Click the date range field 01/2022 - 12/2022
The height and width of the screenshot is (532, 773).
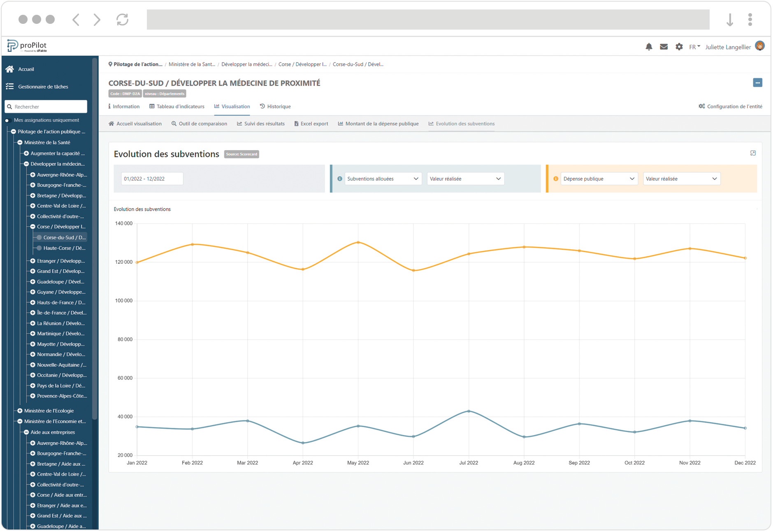tap(152, 179)
